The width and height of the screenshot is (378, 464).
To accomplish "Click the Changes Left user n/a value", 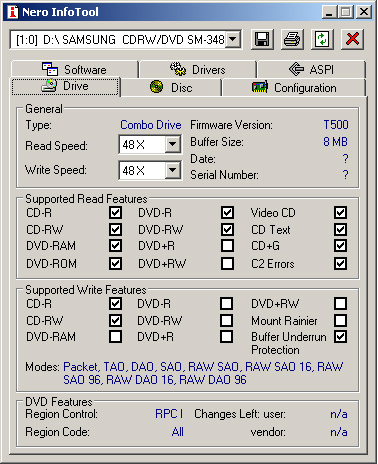I will click(339, 414).
